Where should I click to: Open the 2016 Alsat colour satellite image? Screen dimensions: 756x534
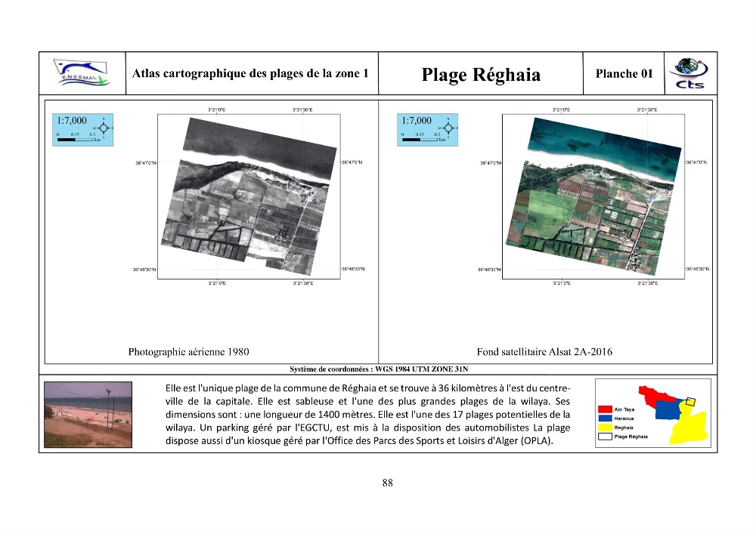594,196
